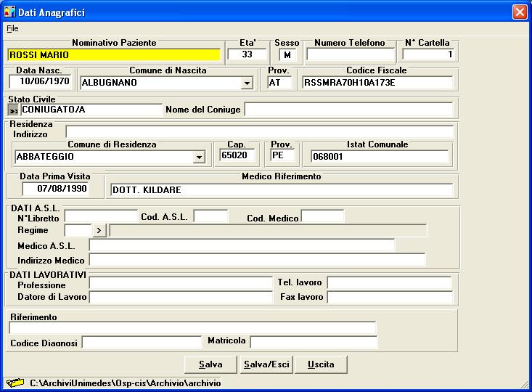This screenshot has height=392, width=532.
Task: Click the Nominativo Paziente yellow field
Action: point(113,54)
